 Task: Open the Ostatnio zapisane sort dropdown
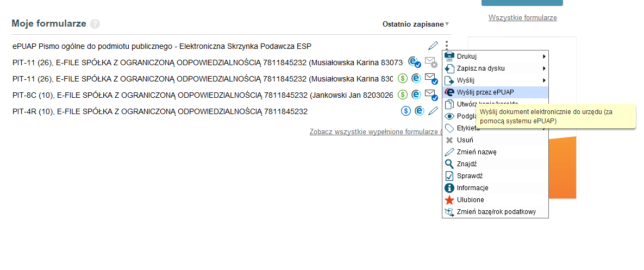(x=416, y=24)
